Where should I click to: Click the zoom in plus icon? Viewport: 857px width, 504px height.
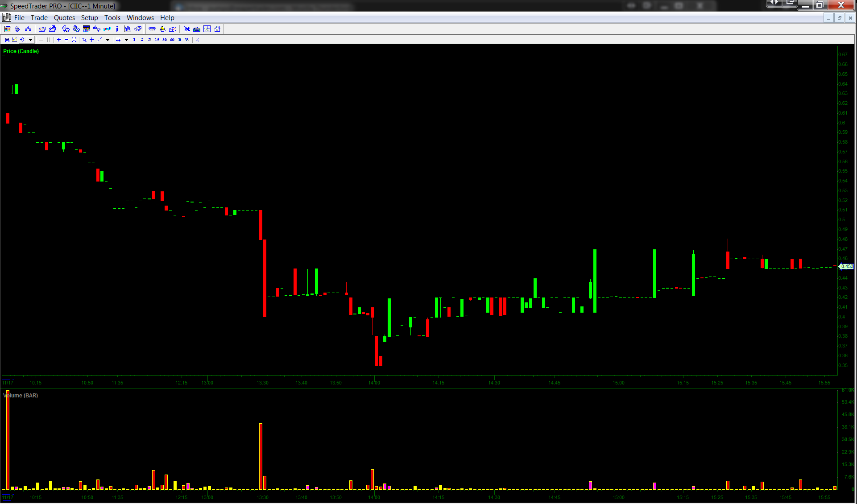click(x=59, y=40)
